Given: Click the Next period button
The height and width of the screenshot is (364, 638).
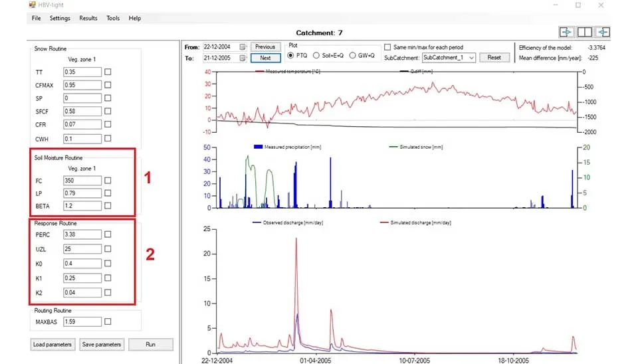Looking at the screenshot, I should (265, 58).
